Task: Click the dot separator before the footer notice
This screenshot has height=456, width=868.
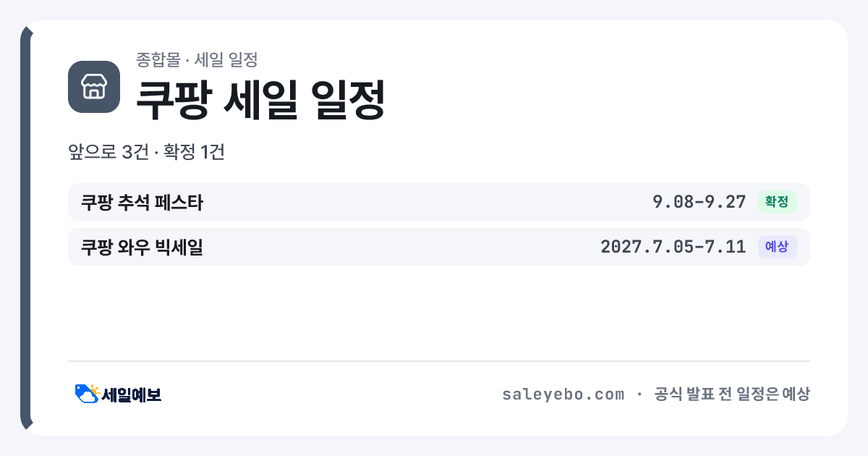Action: pyautogui.click(x=639, y=394)
